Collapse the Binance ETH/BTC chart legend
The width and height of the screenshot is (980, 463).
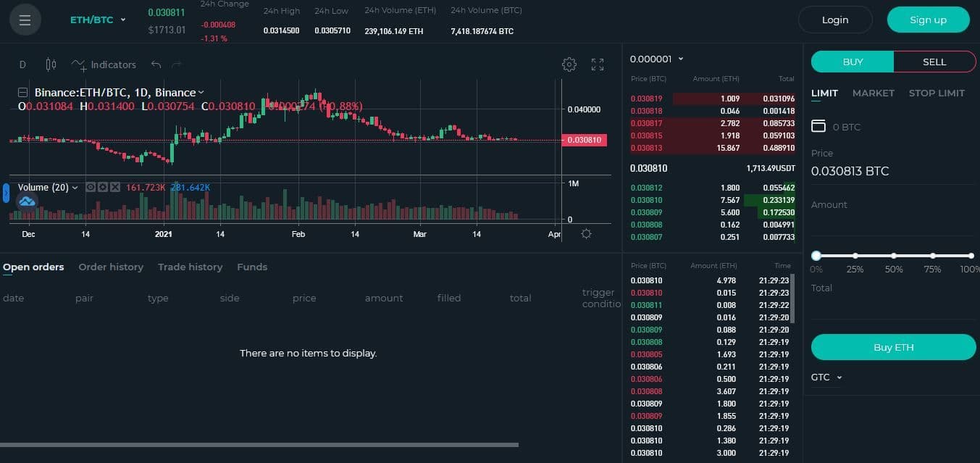[x=22, y=93]
